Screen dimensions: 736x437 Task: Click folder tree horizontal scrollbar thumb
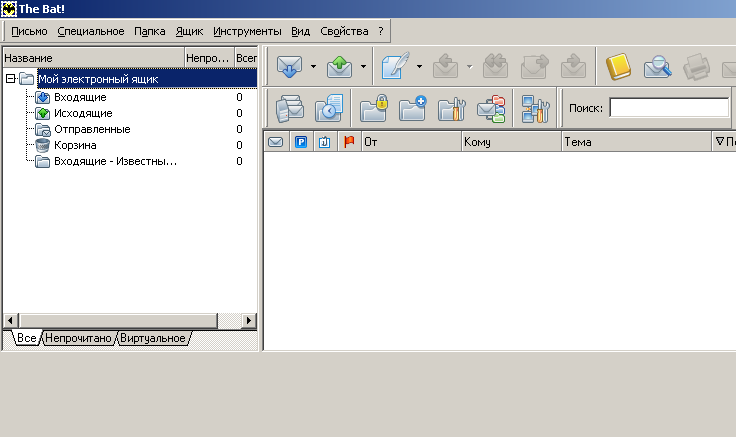pyautogui.click(x=118, y=321)
